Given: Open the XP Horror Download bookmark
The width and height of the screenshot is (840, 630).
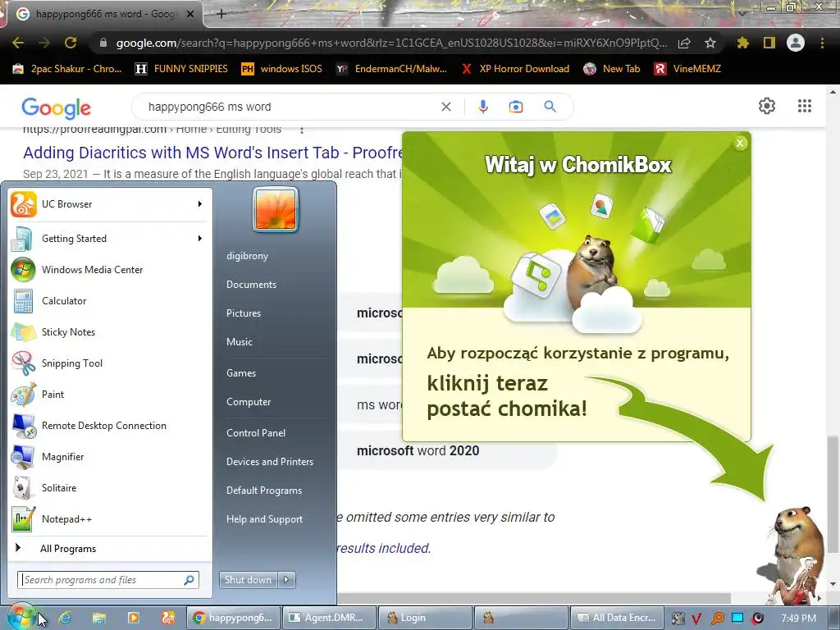Looking at the screenshot, I should 515,69.
